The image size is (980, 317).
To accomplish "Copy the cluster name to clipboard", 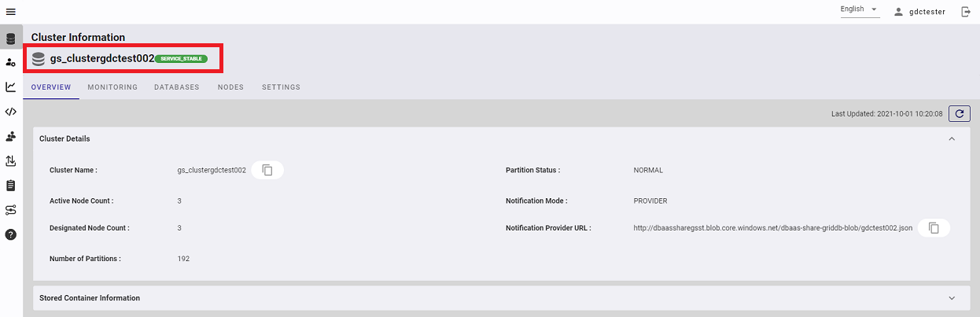I will click(x=267, y=170).
